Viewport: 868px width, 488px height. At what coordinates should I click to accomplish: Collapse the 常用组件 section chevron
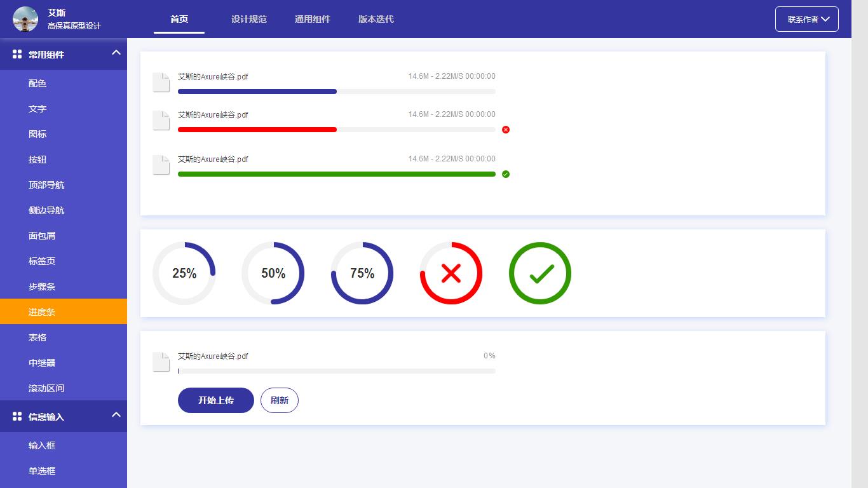pos(116,53)
